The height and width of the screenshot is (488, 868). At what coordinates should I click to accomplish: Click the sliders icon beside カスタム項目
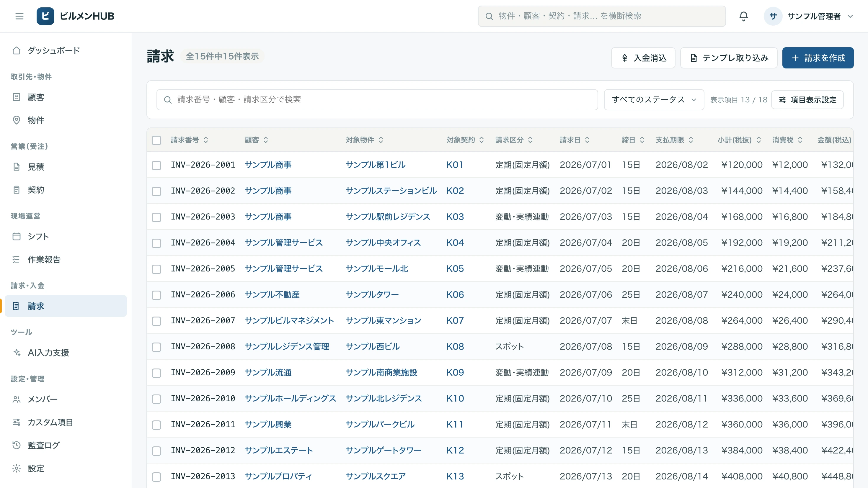tap(17, 422)
